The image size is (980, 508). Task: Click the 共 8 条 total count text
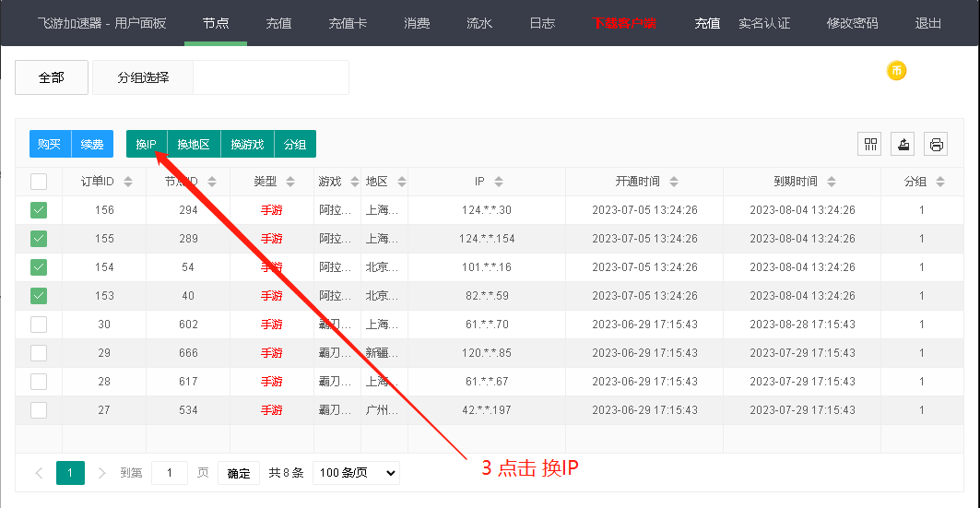click(286, 473)
